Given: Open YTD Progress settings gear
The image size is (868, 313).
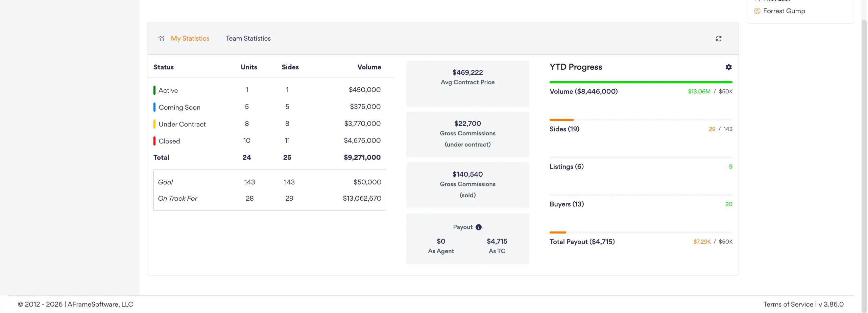Looking at the screenshot, I should click(x=728, y=67).
